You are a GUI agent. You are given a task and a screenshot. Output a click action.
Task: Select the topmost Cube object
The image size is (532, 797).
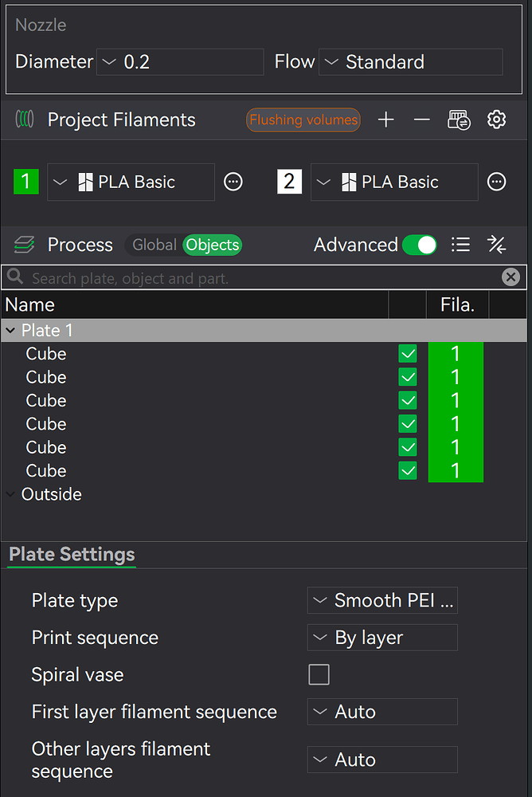[x=46, y=354]
